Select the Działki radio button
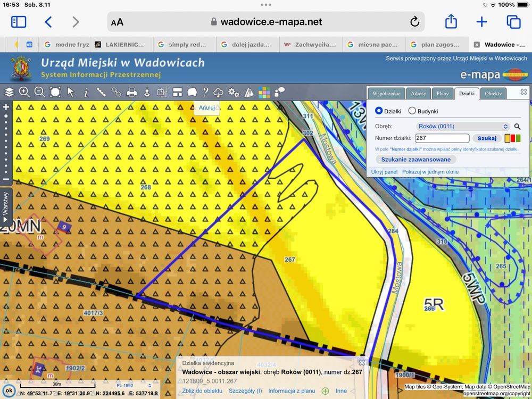532x399 pixels. pos(379,111)
